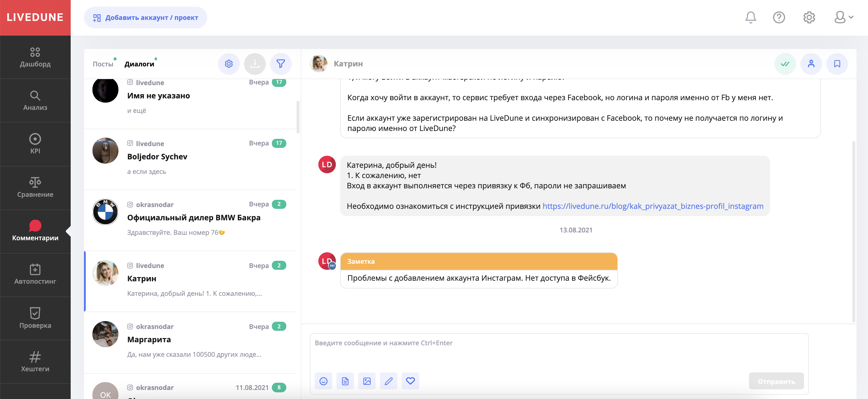
Task: Switch to the Диалоги tab
Action: click(x=139, y=64)
